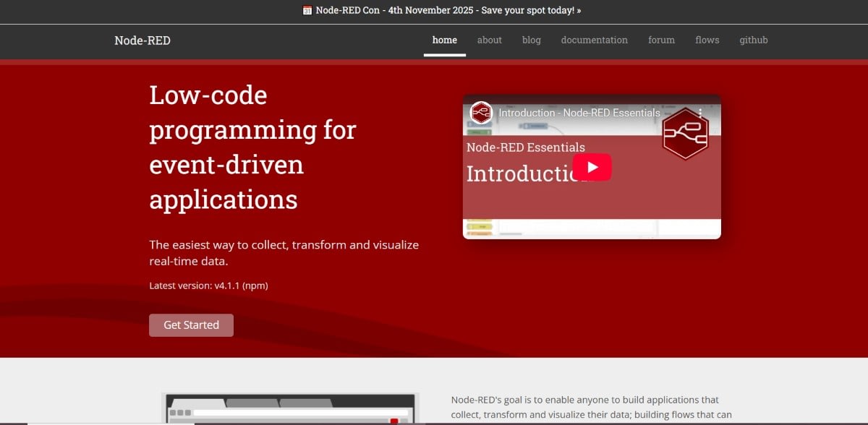Open the Node-RED Con save your spot banner
Viewport: 868px width, 425px height.
(x=434, y=11)
